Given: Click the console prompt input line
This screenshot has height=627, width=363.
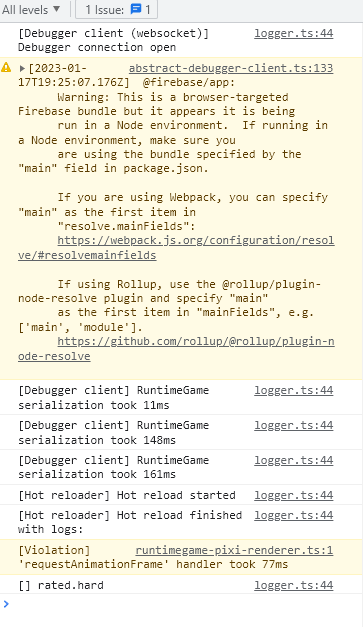Looking at the screenshot, I should pyautogui.click(x=186, y=604).
